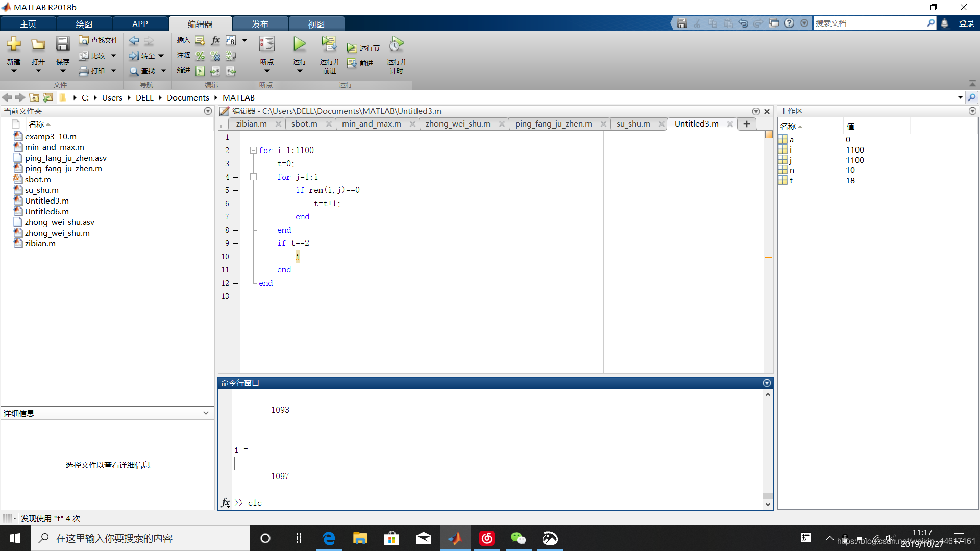
Task: Click Find Files (查找文件) button
Action: (99, 40)
